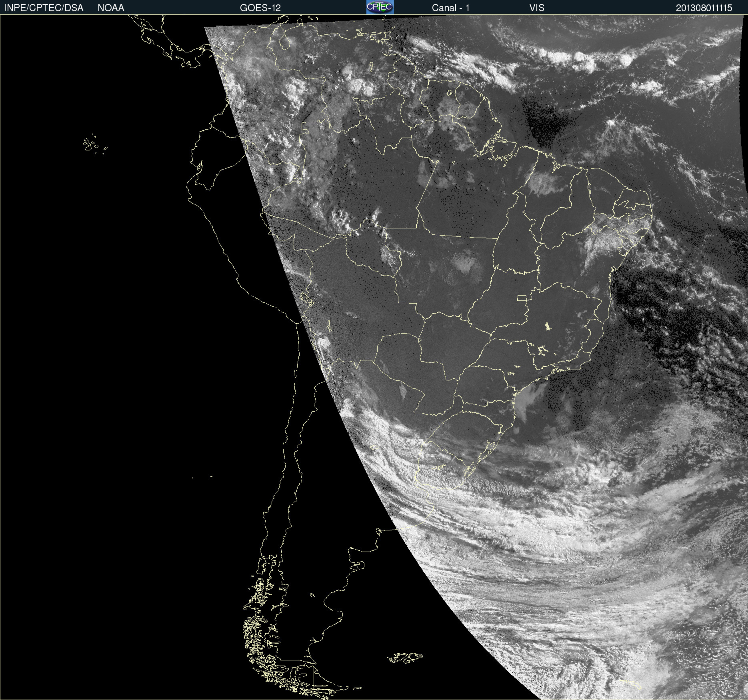Click the 'Canal - 1' channel label
Image resolution: width=748 pixels, height=700 pixels.
451,8
